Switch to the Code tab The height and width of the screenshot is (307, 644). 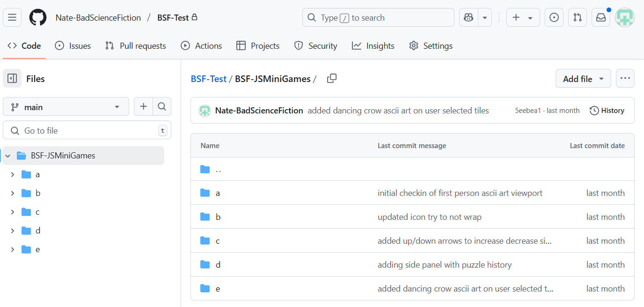click(24, 45)
